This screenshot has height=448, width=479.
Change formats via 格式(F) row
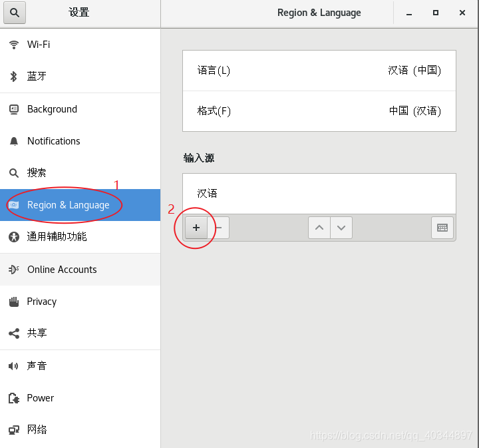click(x=319, y=111)
